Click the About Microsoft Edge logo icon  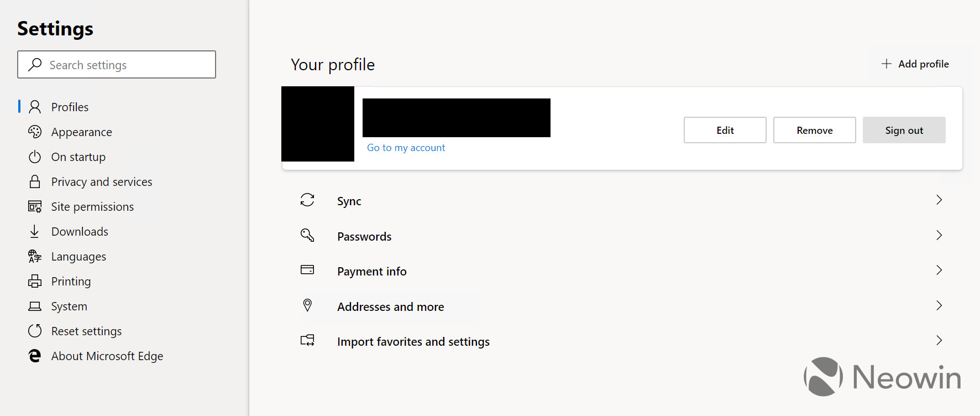35,356
